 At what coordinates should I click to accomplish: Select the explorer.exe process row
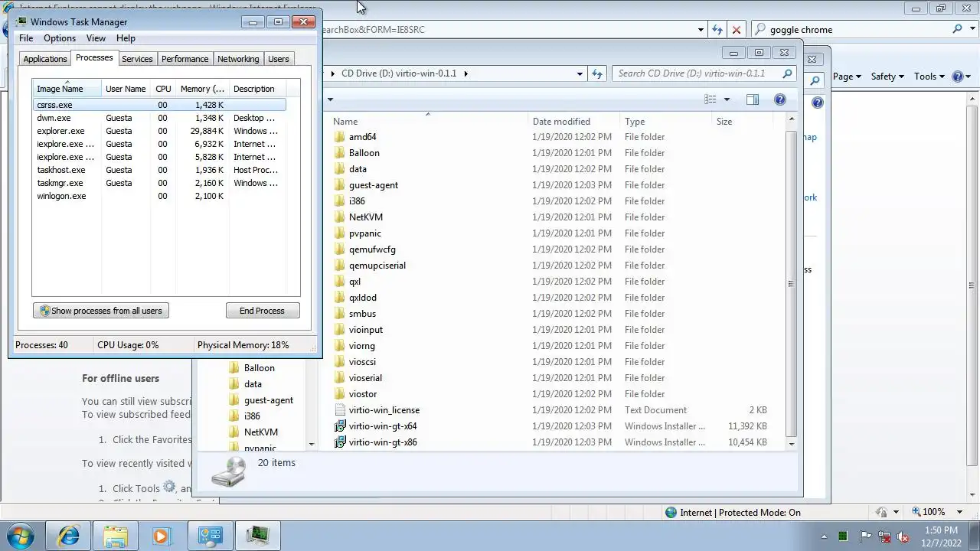(x=159, y=131)
